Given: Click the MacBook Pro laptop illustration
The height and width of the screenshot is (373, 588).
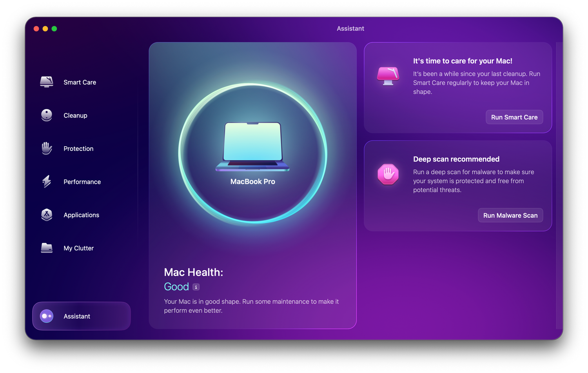Looking at the screenshot, I should pos(252,147).
